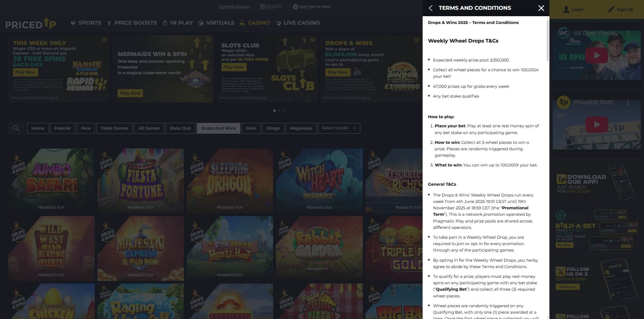Viewport: 644px width, 319px height.
Task: Select the New games tab
Action: pos(86,128)
